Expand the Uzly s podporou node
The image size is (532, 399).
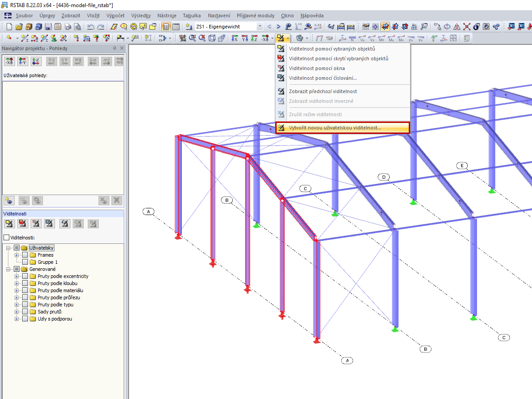coord(17,319)
